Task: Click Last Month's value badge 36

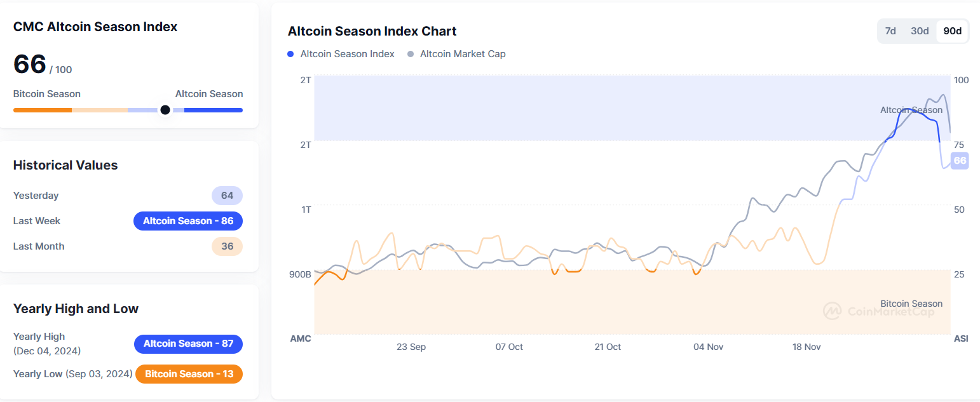Action: (227, 246)
